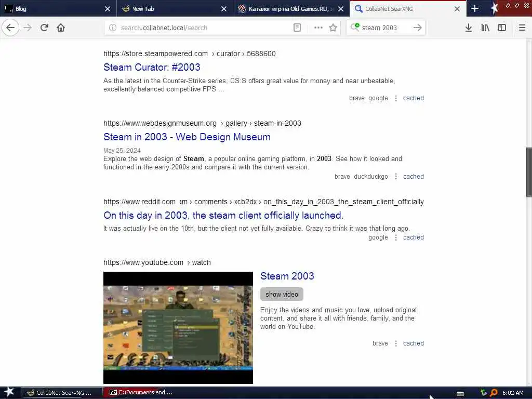
Task: Click the keyboard tray icon
Action: [460, 393]
